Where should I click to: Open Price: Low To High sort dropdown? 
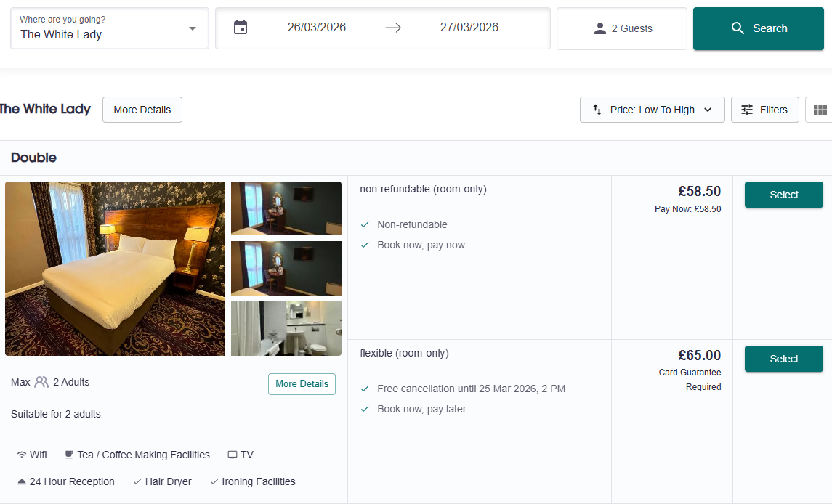pos(652,110)
